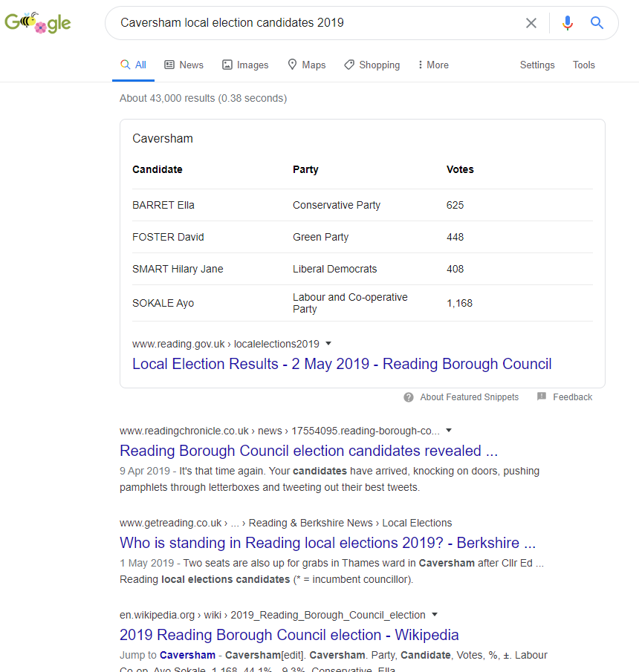Click the Candidate column header

pyautogui.click(x=158, y=170)
